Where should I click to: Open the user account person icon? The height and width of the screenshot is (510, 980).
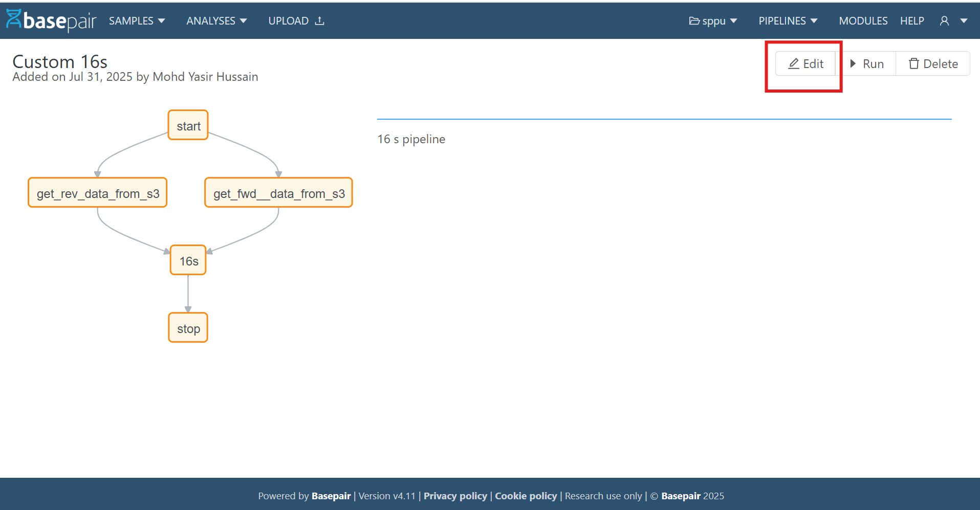pos(944,20)
